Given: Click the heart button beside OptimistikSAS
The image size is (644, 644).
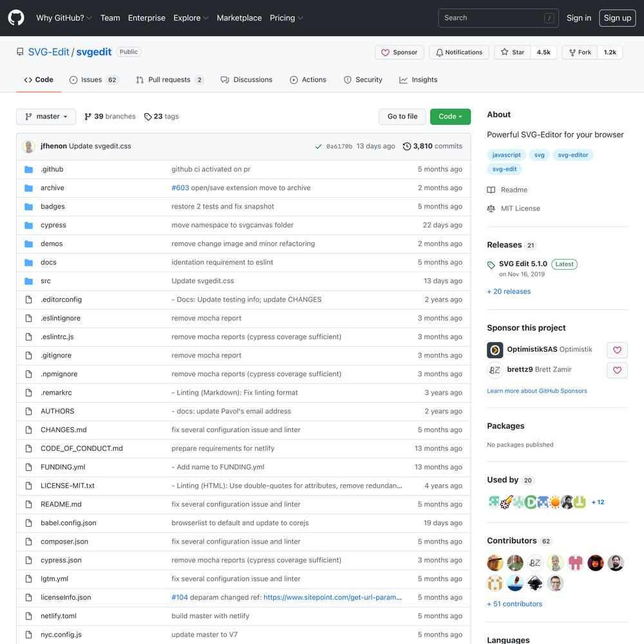Looking at the screenshot, I should (x=617, y=350).
